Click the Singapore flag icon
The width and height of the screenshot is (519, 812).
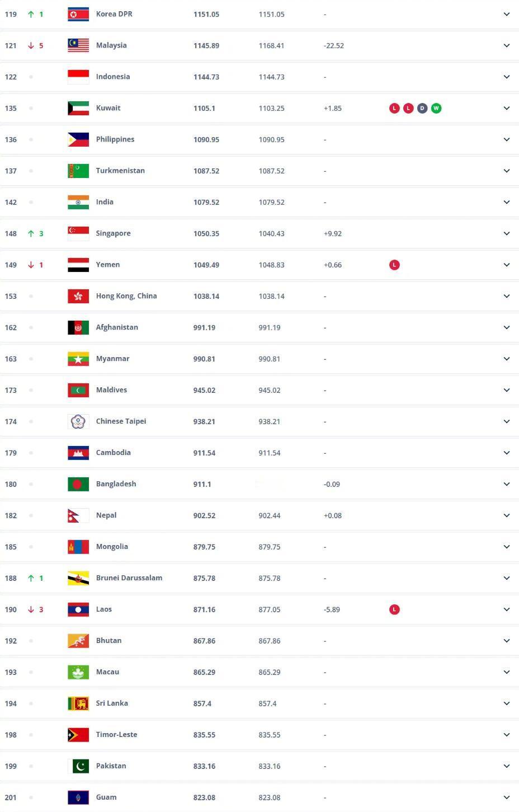(78, 233)
